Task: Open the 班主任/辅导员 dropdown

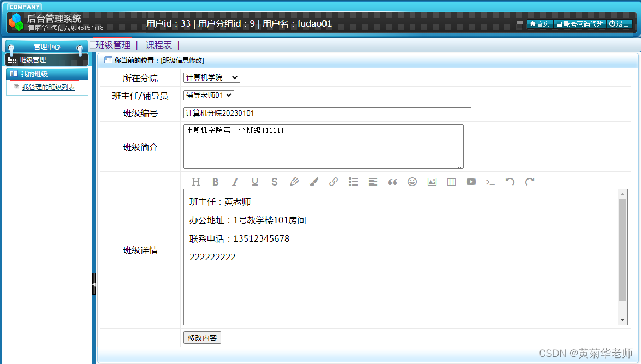Action: [x=209, y=95]
